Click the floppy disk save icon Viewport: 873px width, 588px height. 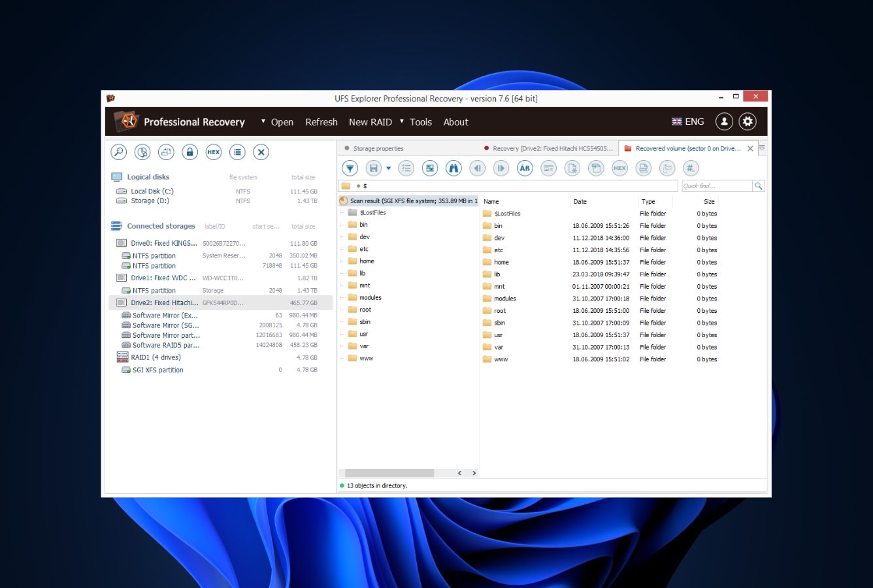click(373, 169)
